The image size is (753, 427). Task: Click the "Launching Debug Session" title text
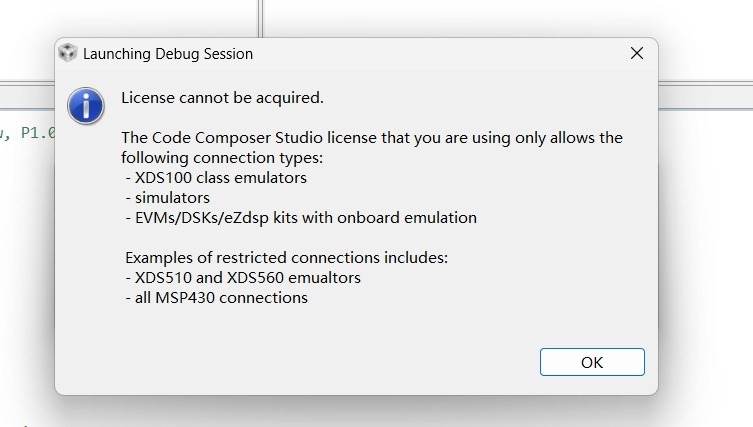tap(168, 54)
